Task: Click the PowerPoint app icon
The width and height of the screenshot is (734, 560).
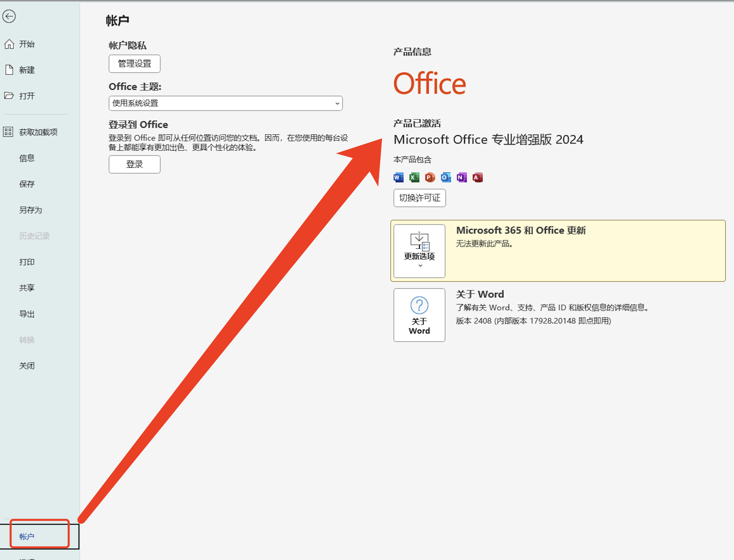Action: pos(430,177)
